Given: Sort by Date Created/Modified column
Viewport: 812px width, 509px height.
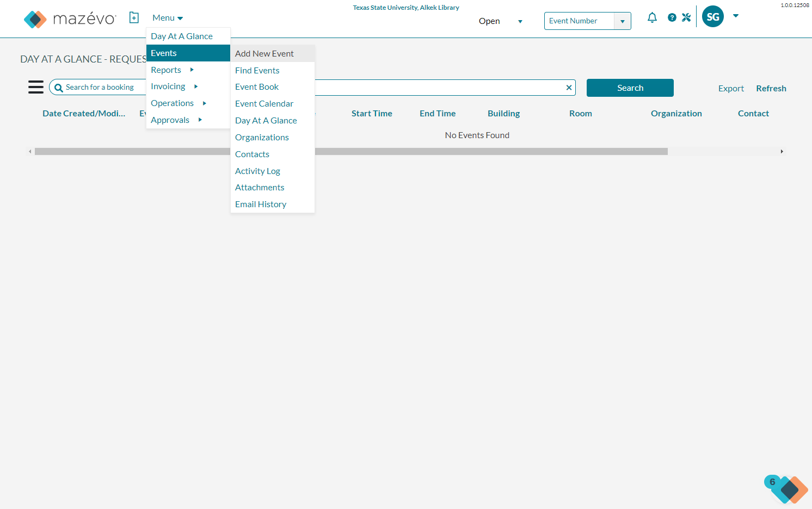Looking at the screenshot, I should point(84,113).
